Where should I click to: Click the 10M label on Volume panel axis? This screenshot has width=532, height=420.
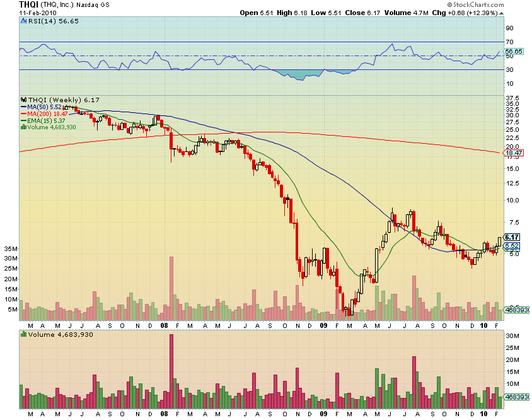point(512,383)
